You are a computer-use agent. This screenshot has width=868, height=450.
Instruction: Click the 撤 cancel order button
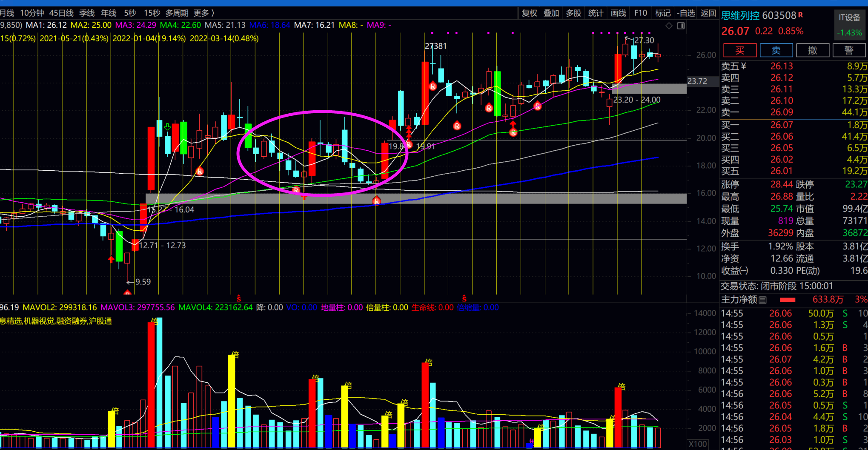[x=812, y=50]
